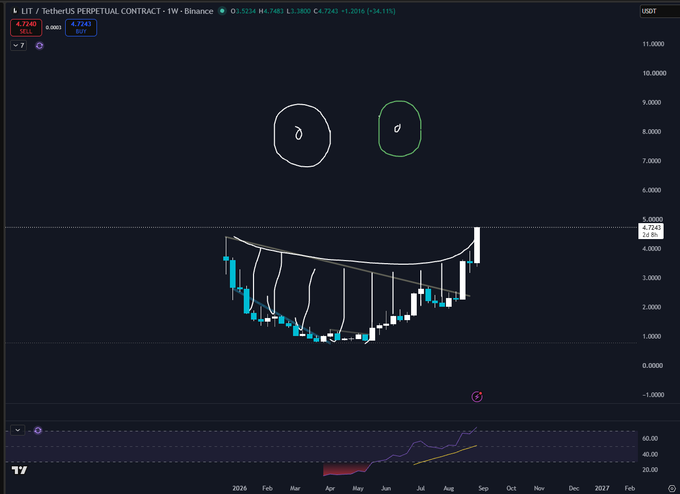Image resolution: width=680 pixels, height=494 pixels.
Task: Click the green market status dot
Action: pos(222,11)
